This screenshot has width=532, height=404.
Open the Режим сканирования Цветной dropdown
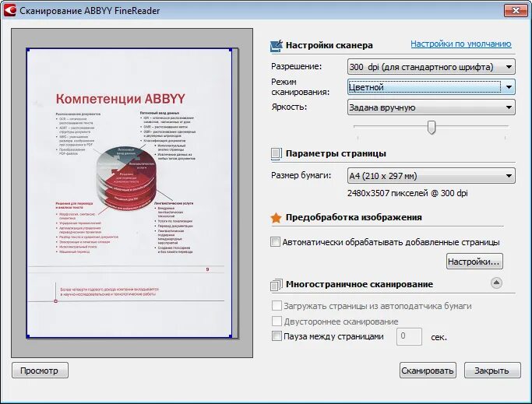pos(432,87)
